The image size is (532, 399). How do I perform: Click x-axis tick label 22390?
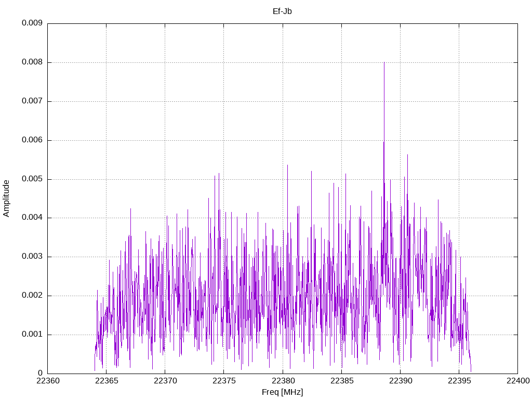tap(401, 381)
